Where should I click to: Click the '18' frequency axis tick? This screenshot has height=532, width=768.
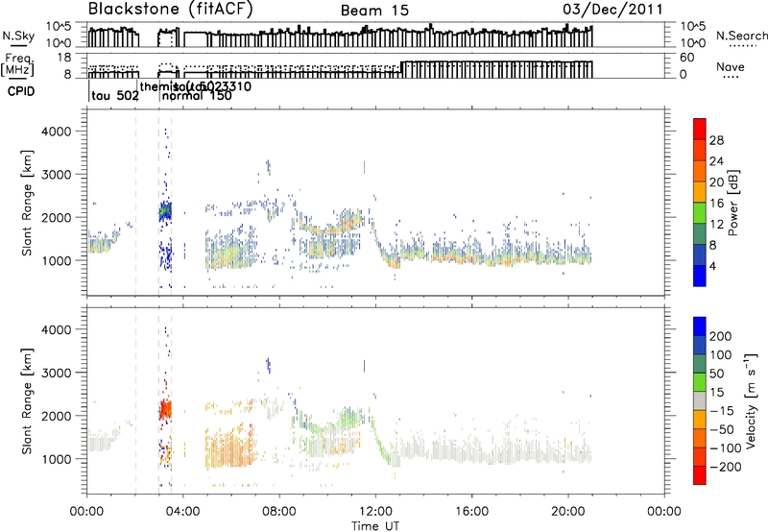[x=64, y=58]
